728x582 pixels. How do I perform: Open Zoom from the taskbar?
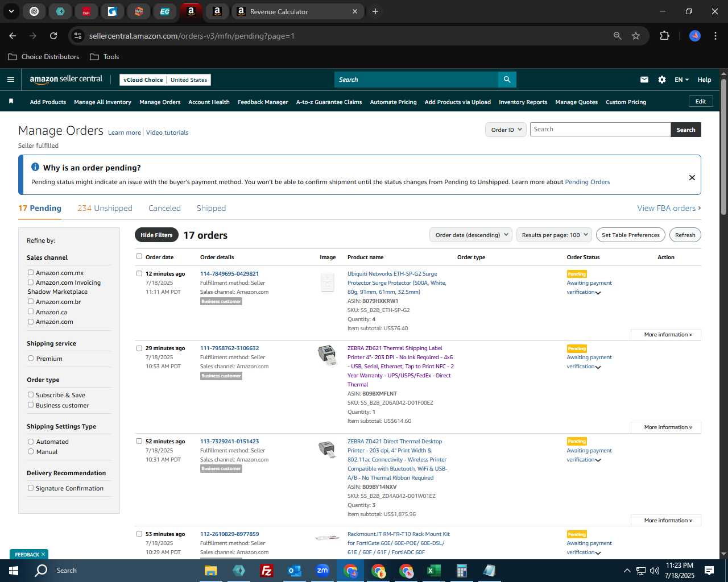(322, 571)
